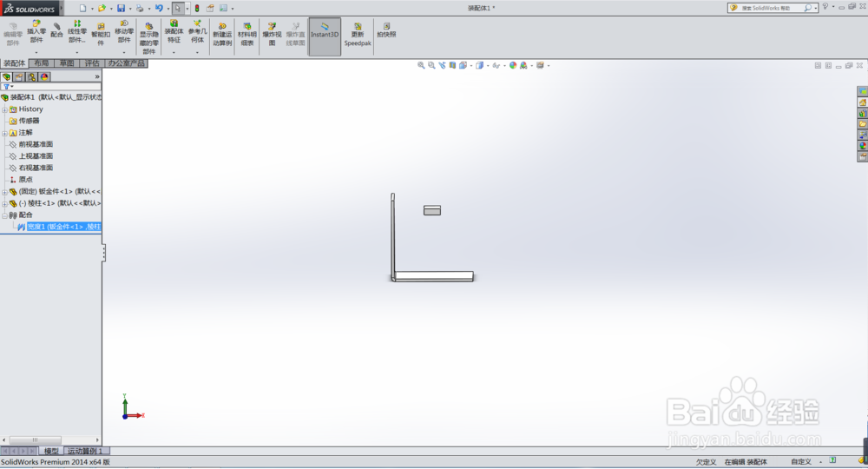Click the Open file folder icon
The height and width of the screenshot is (469, 868).
(102, 9)
